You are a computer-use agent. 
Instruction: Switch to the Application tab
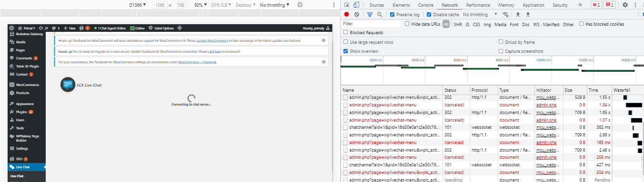tap(533, 5)
